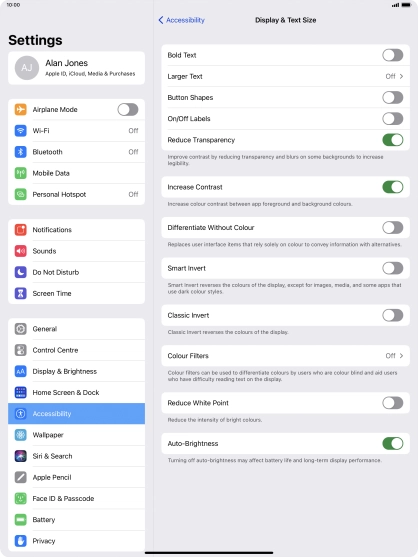The height and width of the screenshot is (557, 418).
Task: Select General in the settings sidebar
Action: pyautogui.click(x=76, y=329)
